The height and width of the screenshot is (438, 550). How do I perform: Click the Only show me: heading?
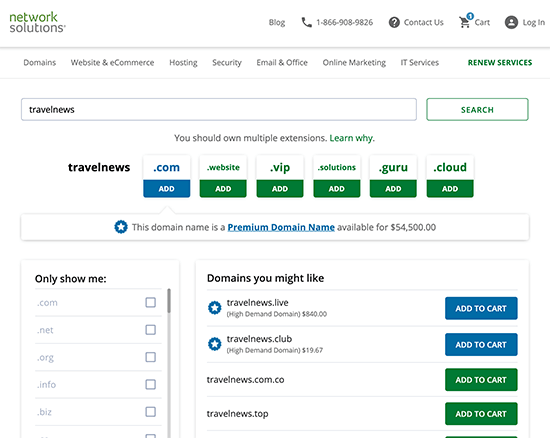coord(71,279)
